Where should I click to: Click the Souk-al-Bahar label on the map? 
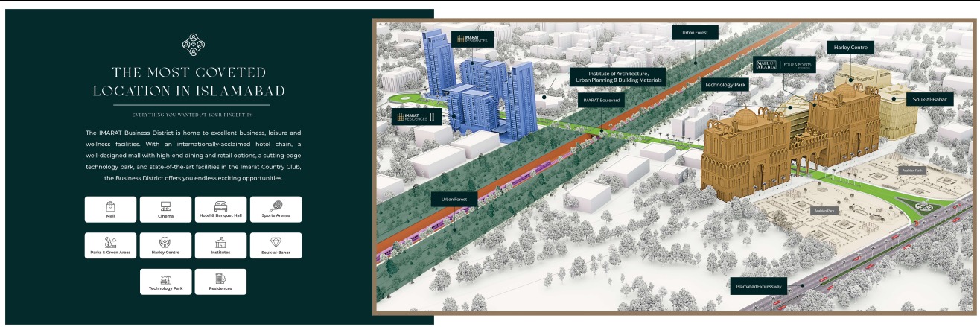[929, 98]
